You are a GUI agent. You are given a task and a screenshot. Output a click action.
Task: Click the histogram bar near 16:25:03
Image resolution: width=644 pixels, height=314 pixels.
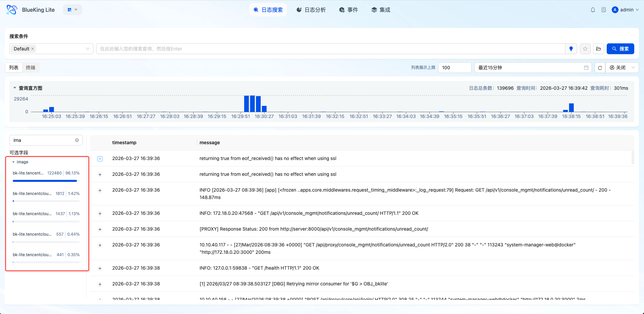51,109
